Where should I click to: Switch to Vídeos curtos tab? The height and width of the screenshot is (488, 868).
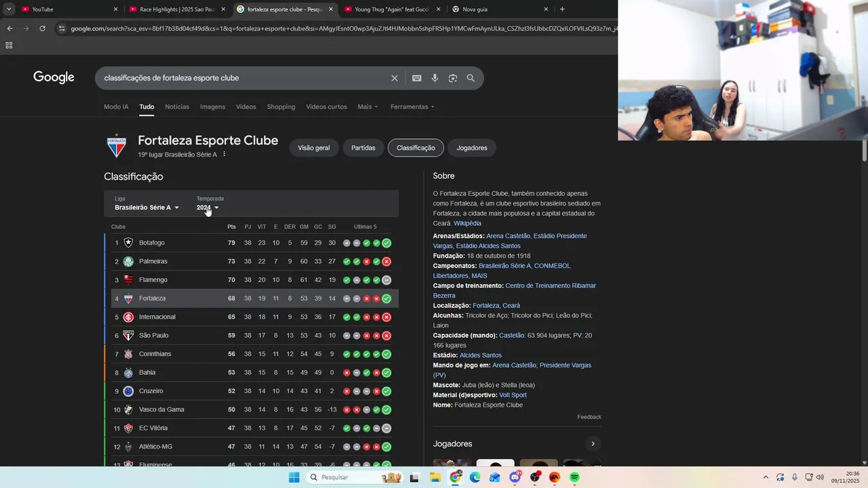coord(326,107)
